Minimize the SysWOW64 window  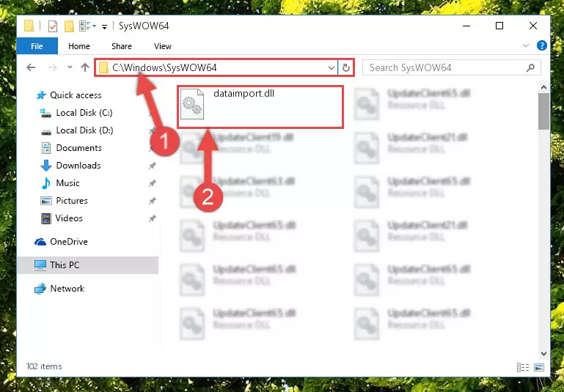pos(466,26)
